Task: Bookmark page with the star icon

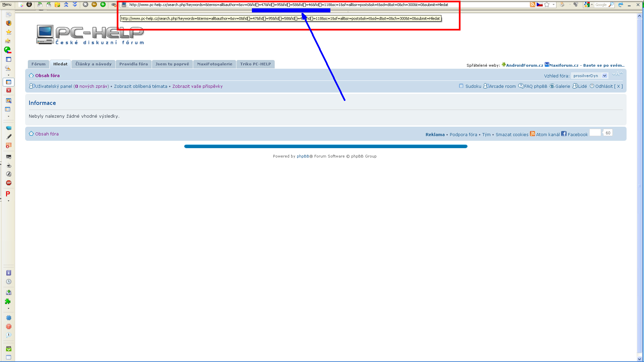Action: tap(547, 4)
